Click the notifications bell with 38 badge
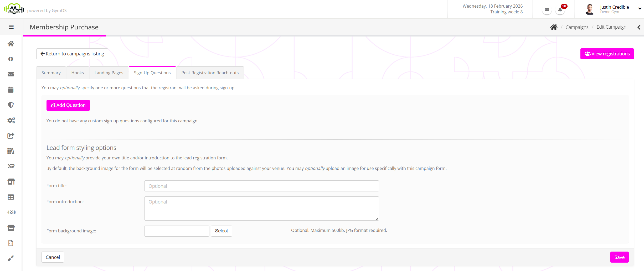644x271 pixels. 560,10
